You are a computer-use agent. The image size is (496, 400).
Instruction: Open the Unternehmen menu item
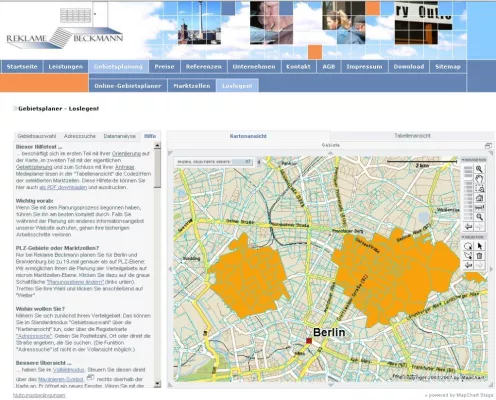click(254, 67)
